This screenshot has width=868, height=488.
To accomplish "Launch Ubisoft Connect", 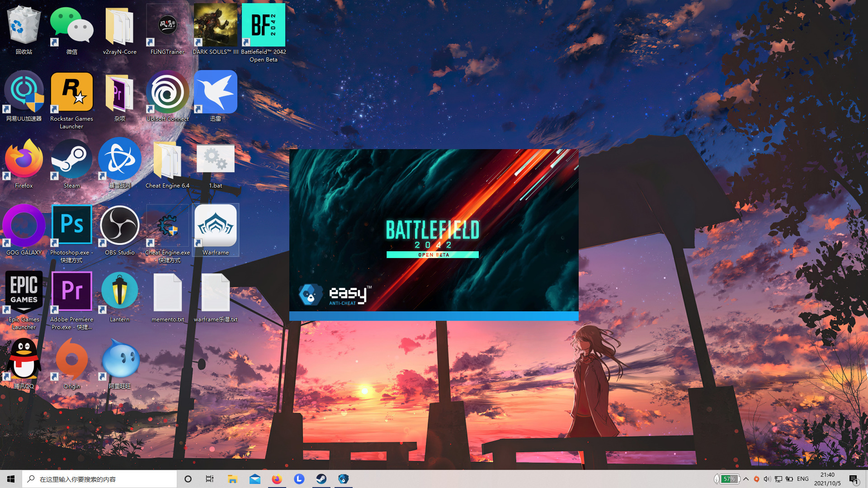I will point(168,96).
